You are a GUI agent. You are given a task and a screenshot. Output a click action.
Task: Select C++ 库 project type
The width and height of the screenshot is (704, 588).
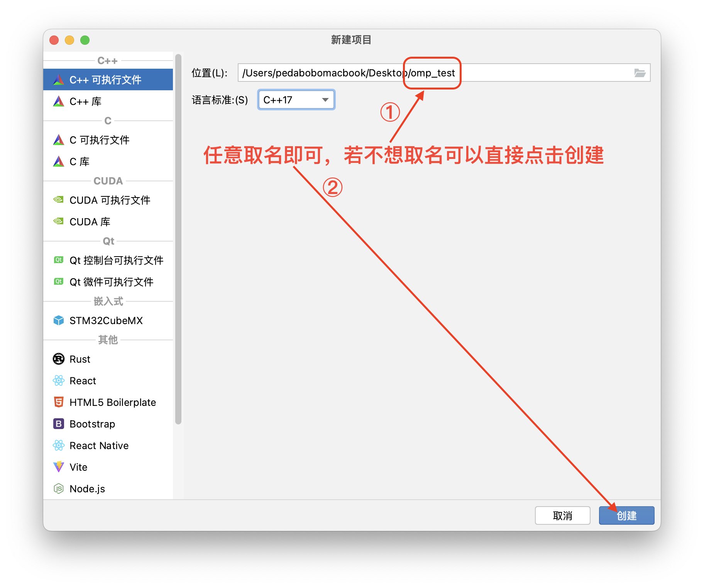108,101
